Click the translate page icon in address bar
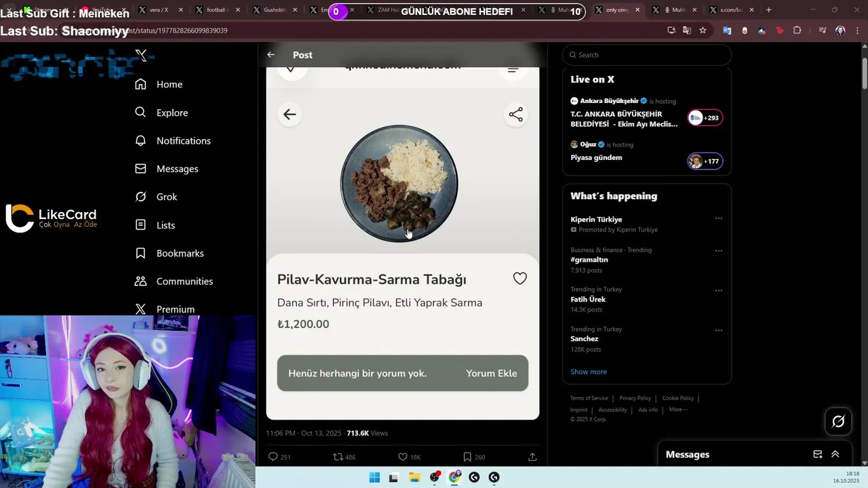 [687, 30]
